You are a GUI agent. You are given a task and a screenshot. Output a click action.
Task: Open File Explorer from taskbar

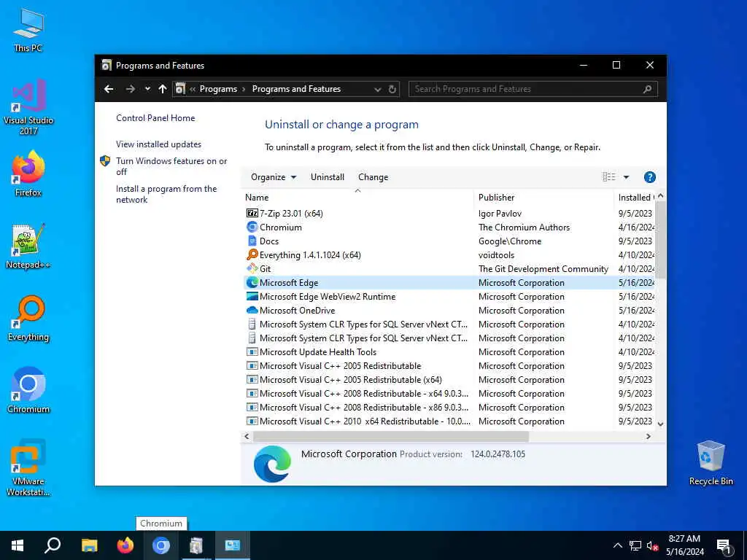coord(89,545)
